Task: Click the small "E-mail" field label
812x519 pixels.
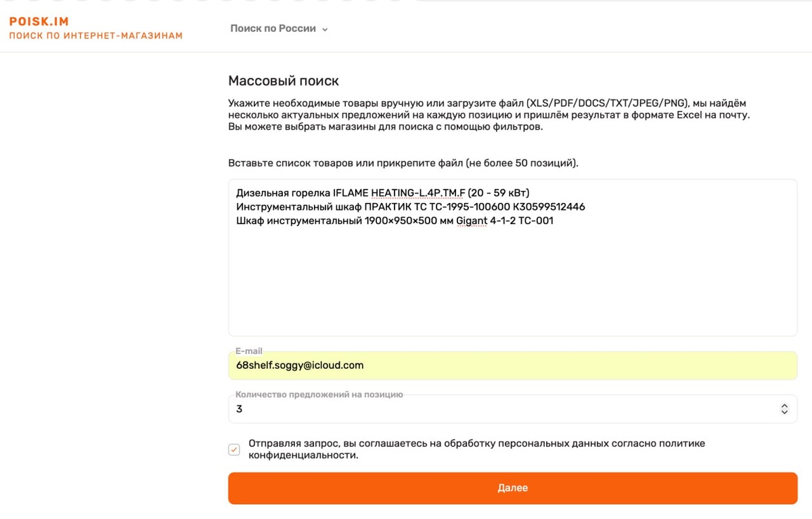Action: [248, 351]
